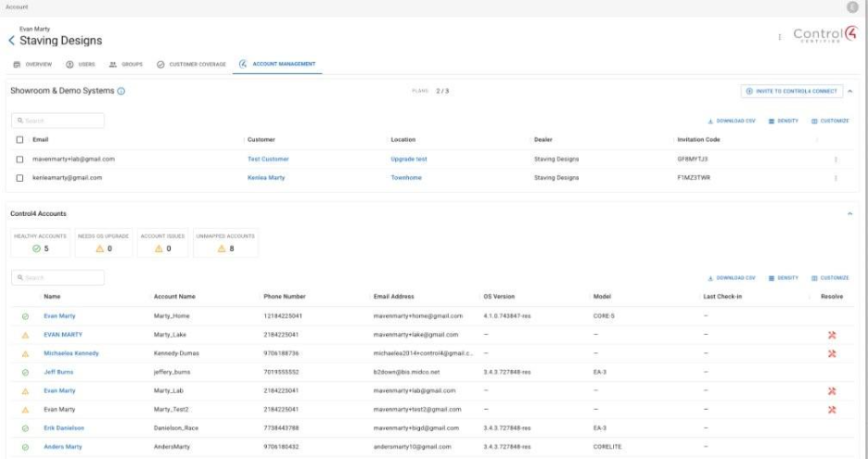Toggle the select-all checkbox in Email header
The image size is (868, 459).
19,140
